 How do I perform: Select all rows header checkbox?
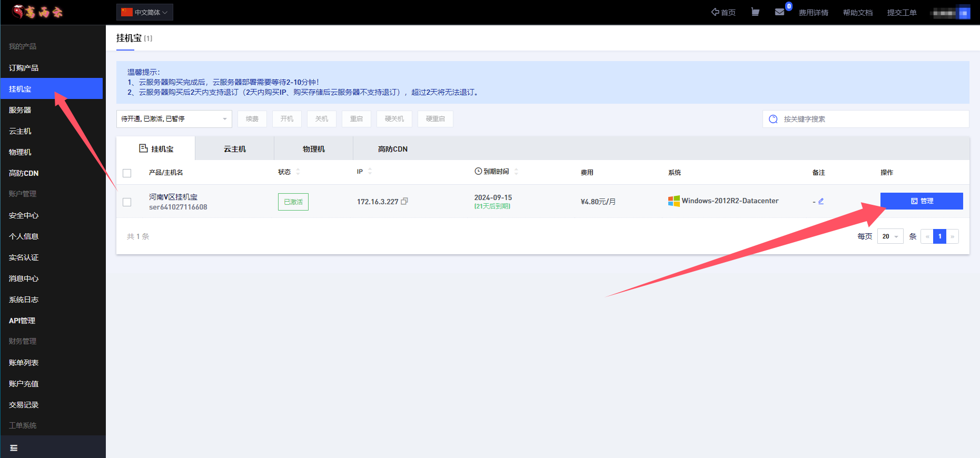pyautogui.click(x=127, y=173)
